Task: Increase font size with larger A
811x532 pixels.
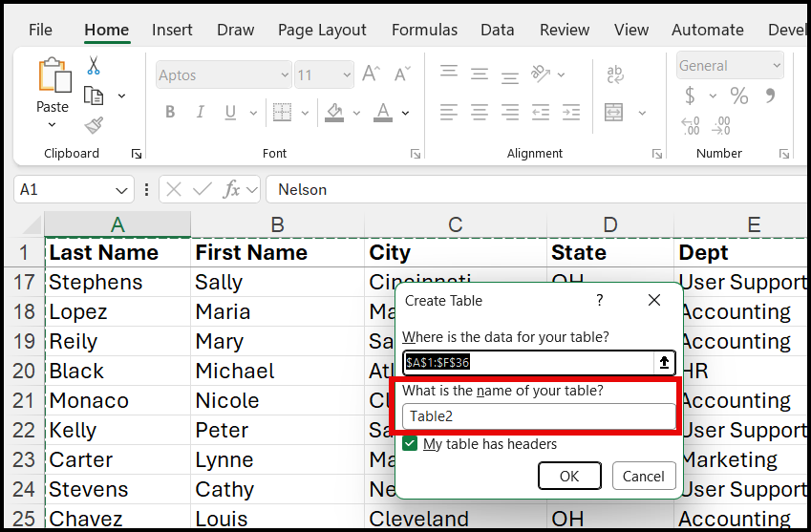Action: click(371, 74)
